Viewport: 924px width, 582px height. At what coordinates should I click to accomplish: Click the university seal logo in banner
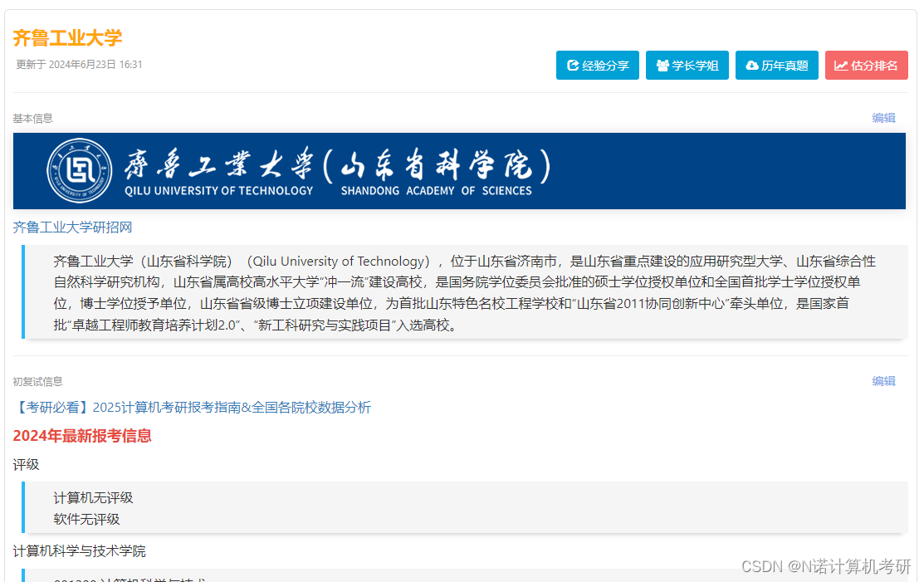pyautogui.click(x=80, y=171)
